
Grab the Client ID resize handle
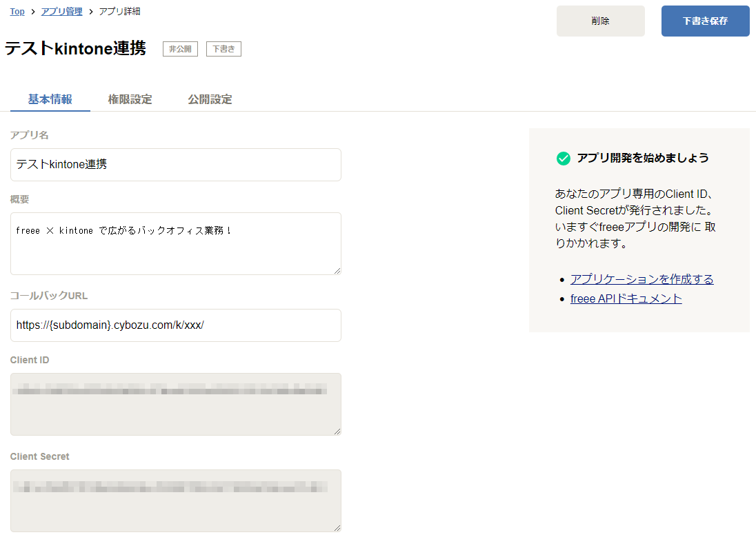tap(337, 432)
